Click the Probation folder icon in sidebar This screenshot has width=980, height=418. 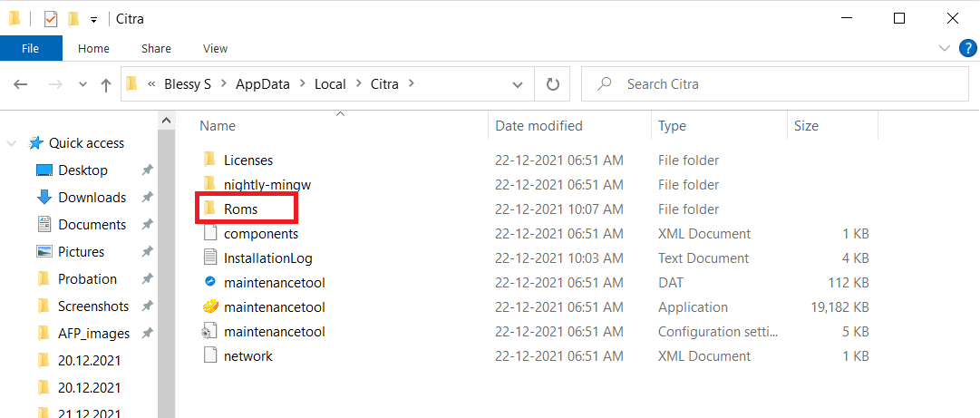coord(44,278)
